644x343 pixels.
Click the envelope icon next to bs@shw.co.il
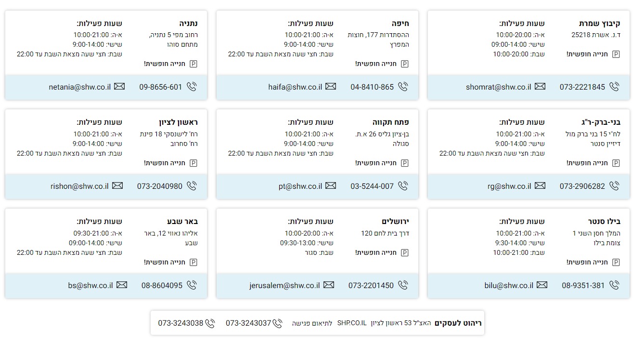[x=122, y=285]
